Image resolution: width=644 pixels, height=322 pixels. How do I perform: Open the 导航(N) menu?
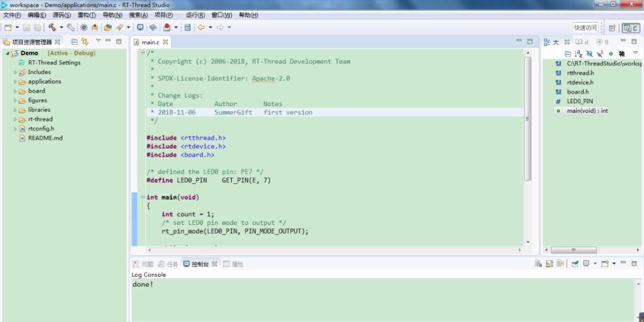coord(112,15)
